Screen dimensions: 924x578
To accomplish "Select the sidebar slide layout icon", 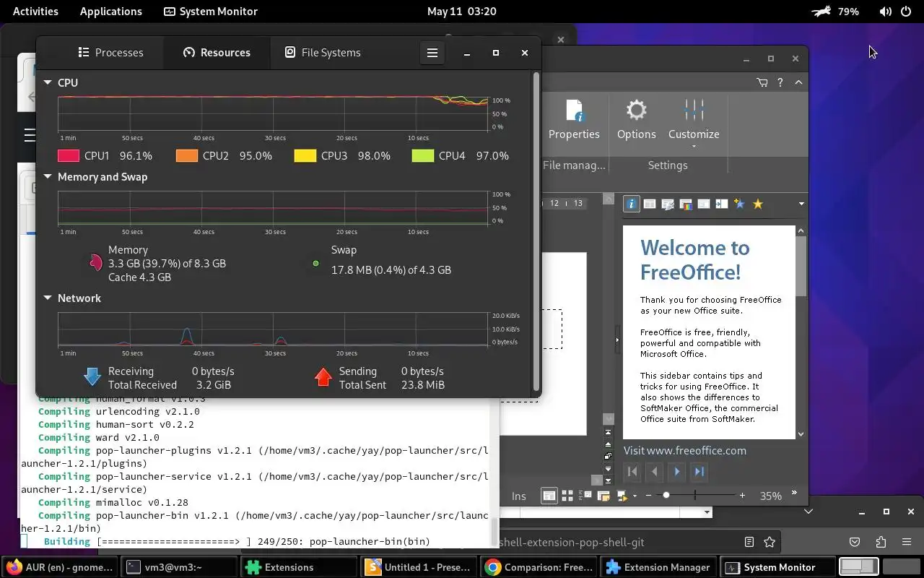I will [x=650, y=204].
